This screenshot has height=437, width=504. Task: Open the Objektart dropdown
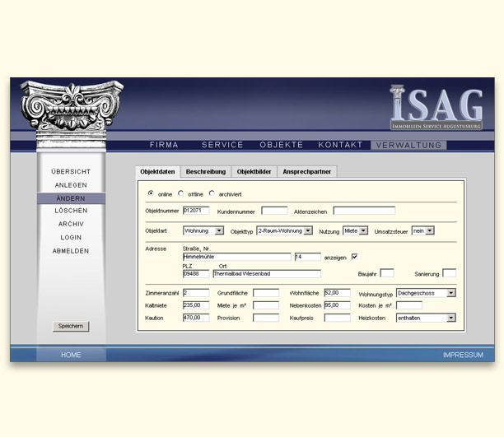(x=203, y=231)
